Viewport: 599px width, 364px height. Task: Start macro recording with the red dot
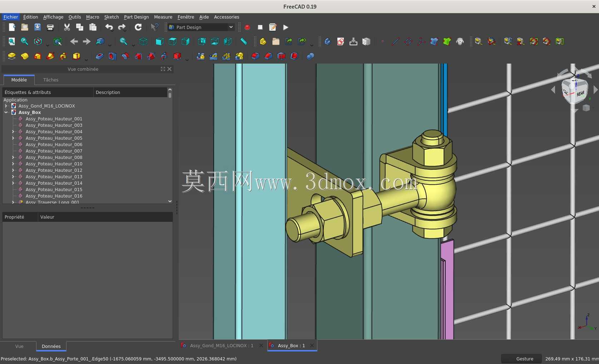tap(247, 27)
